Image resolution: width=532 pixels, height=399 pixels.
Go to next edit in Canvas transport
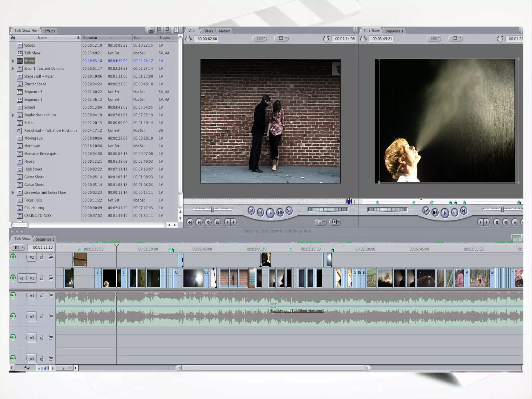[464, 211]
